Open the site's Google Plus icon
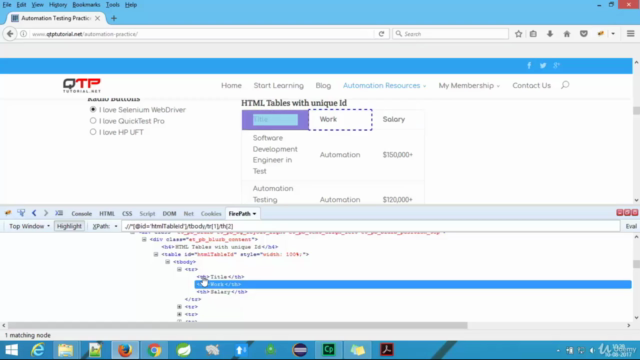 [557, 65]
